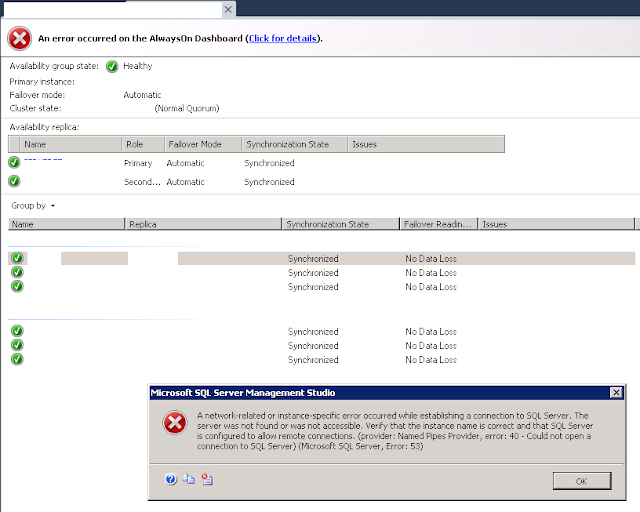Sort replicas by Failover Mode column header
The width and height of the screenshot is (640, 512).
coord(203,144)
